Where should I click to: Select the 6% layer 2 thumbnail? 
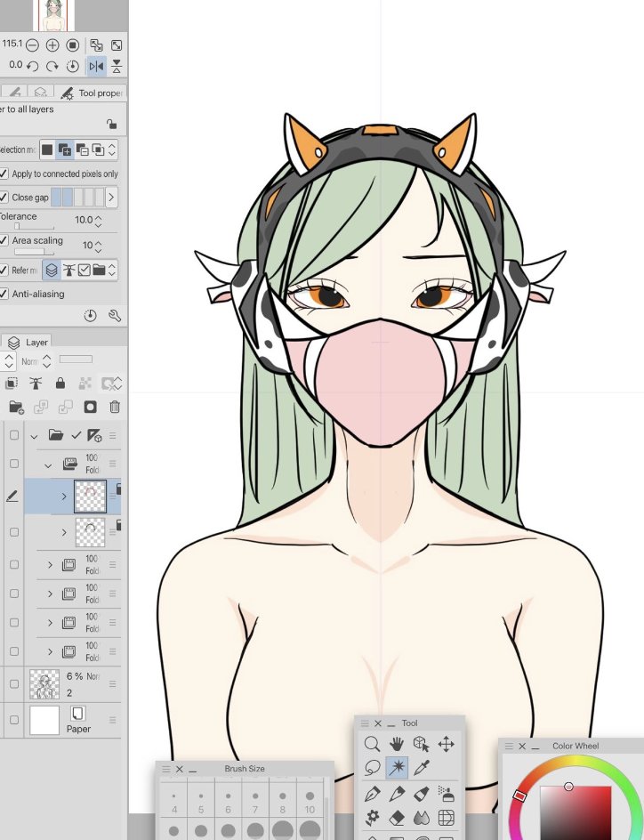point(44,684)
